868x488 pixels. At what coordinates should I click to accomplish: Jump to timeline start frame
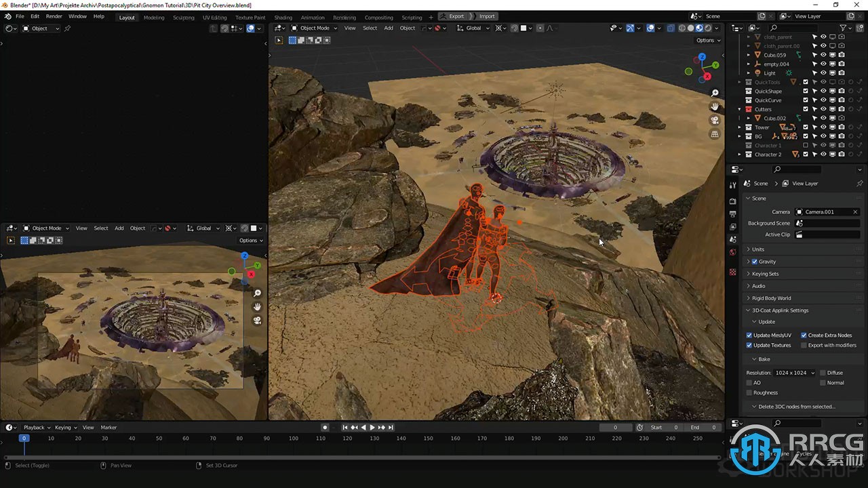344,428
